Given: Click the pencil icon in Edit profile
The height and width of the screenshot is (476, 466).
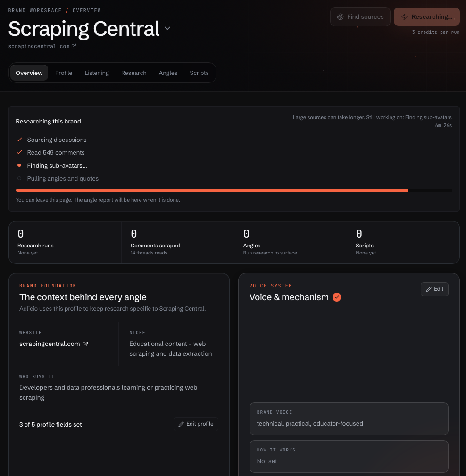Looking at the screenshot, I should pyautogui.click(x=181, y=424).
